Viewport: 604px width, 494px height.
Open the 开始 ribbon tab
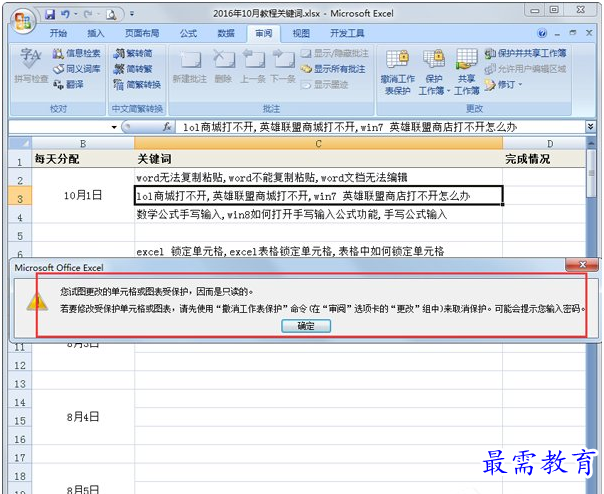click(x=58, y=34)
